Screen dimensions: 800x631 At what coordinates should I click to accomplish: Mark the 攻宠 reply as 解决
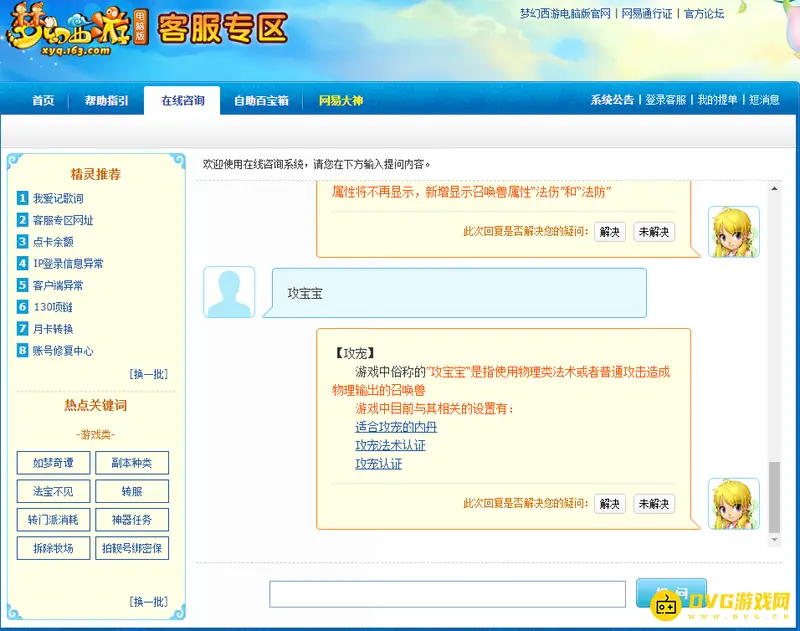coord(610,504)
